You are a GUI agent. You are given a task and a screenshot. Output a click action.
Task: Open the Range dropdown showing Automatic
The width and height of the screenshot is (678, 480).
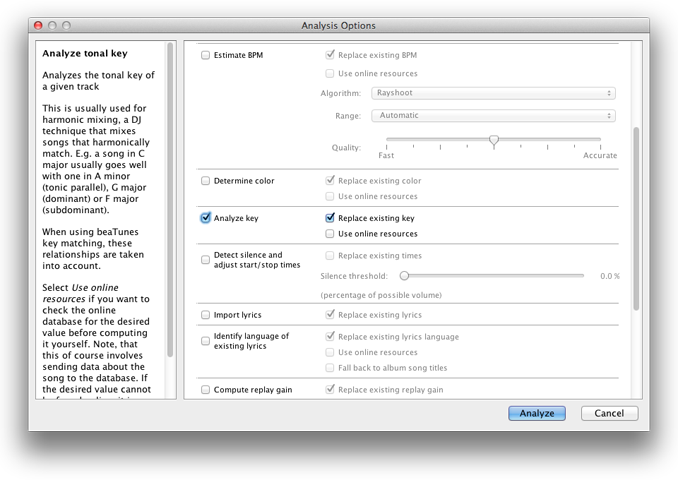coord(493,115)
